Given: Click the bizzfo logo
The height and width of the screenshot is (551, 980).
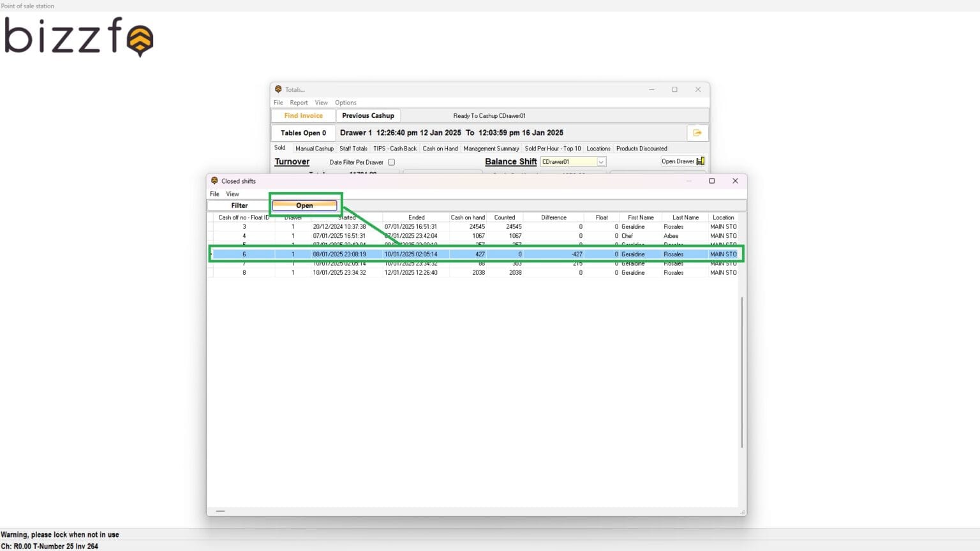Looking at the screenshot, I should tap(77, 38).
